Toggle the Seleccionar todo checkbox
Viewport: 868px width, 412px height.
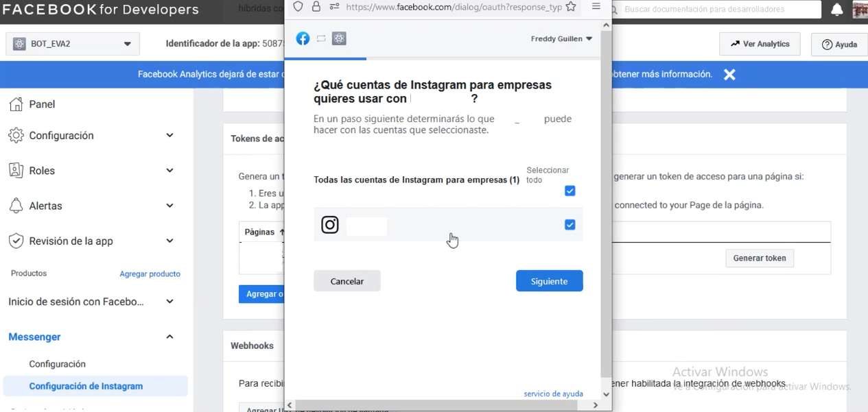tap(570, 191)
